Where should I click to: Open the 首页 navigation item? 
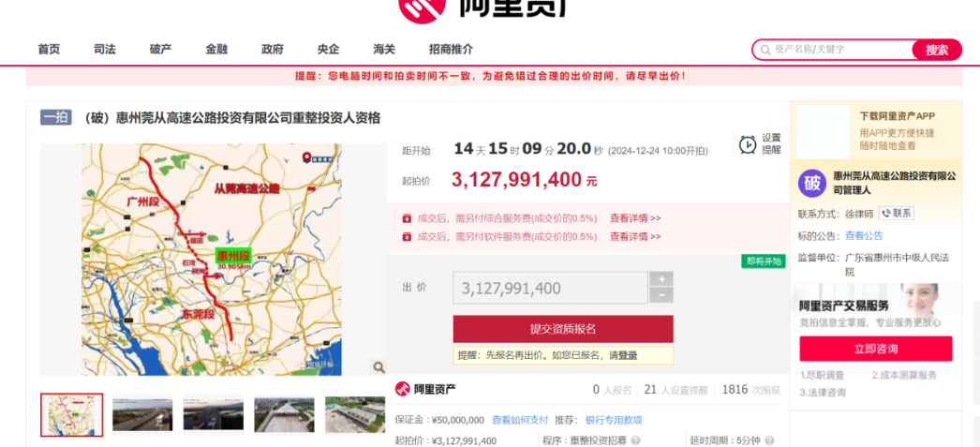click(x=49, y=50)
